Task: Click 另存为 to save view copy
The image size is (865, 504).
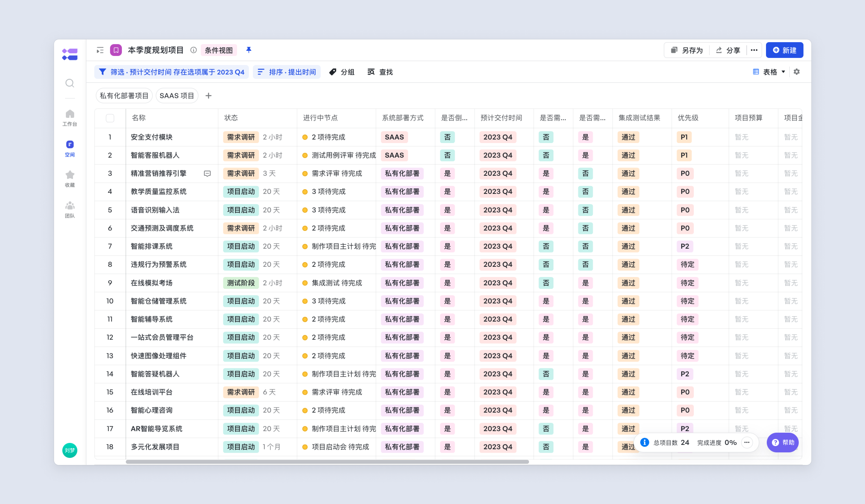Action: (687, 50)
